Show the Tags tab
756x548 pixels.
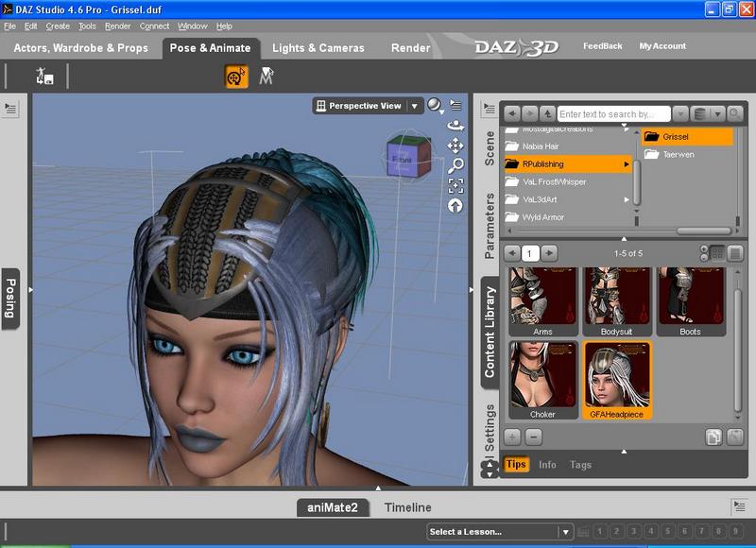point(580,465)
